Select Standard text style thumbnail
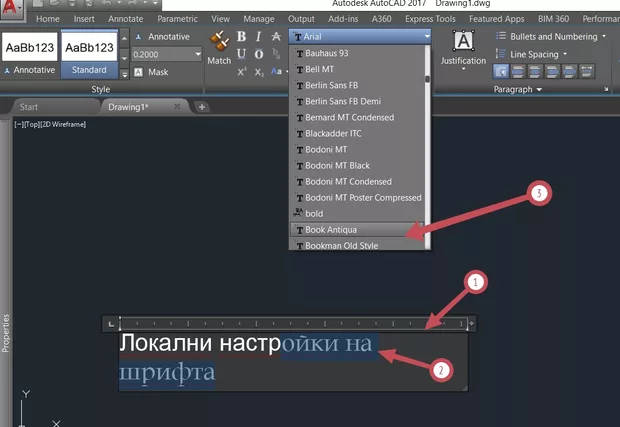This screenshot has width=620, height=427. coord(89,53)
